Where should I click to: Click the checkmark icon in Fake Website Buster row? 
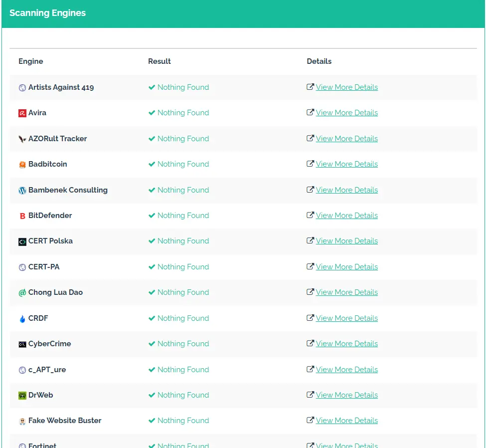[152, 421]
